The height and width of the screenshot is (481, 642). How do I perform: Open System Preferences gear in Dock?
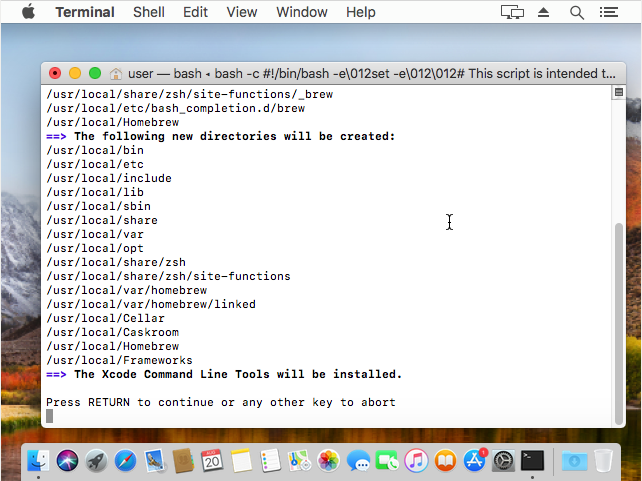click(503, 461)
